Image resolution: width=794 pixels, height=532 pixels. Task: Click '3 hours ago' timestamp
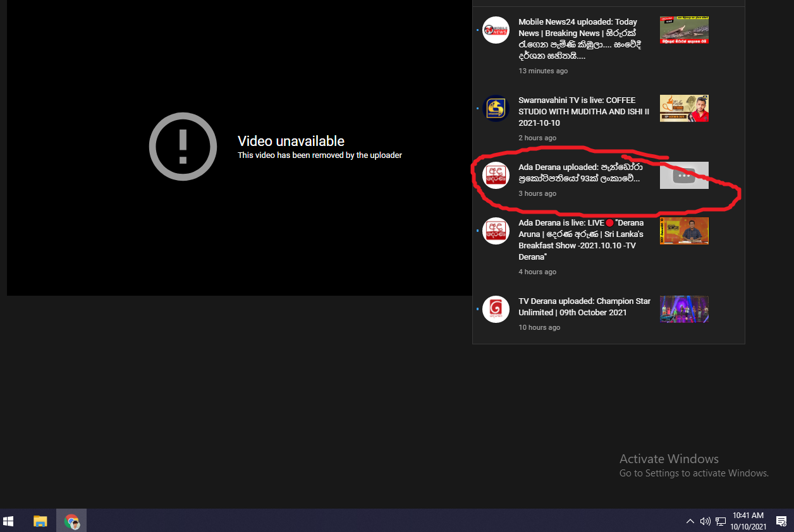pyautogui.click(x=537, y=193)
